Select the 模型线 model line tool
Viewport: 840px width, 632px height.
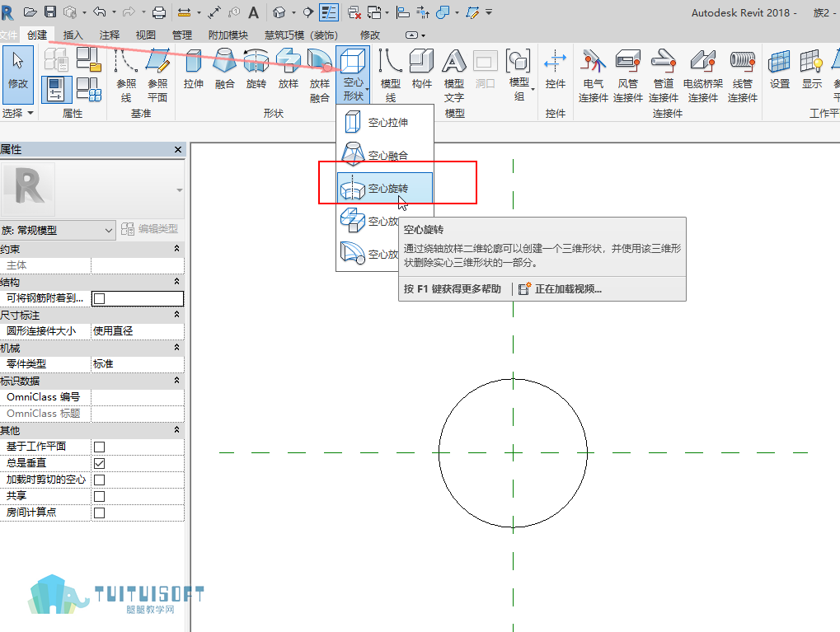[391, 75]
